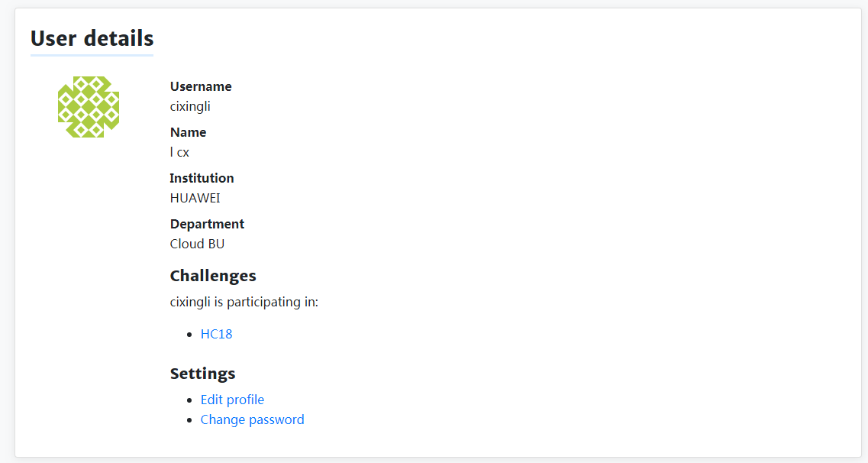Click the User details heading
This screenshot has height=463, width=868.
click(x=92, y=38)
